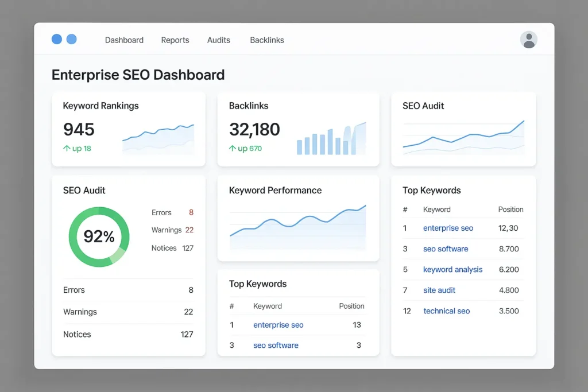588x392 pixels.
Task: Click the 'keyword analysis' keyword link
Action: [452, 270]
